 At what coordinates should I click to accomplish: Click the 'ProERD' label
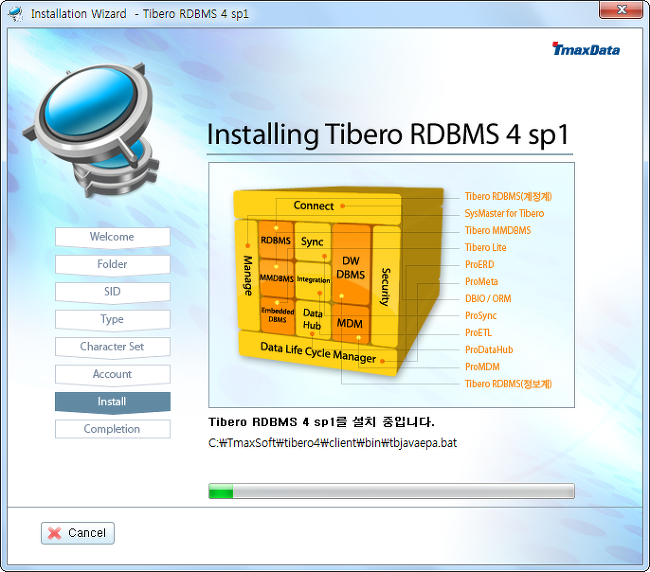480,264
